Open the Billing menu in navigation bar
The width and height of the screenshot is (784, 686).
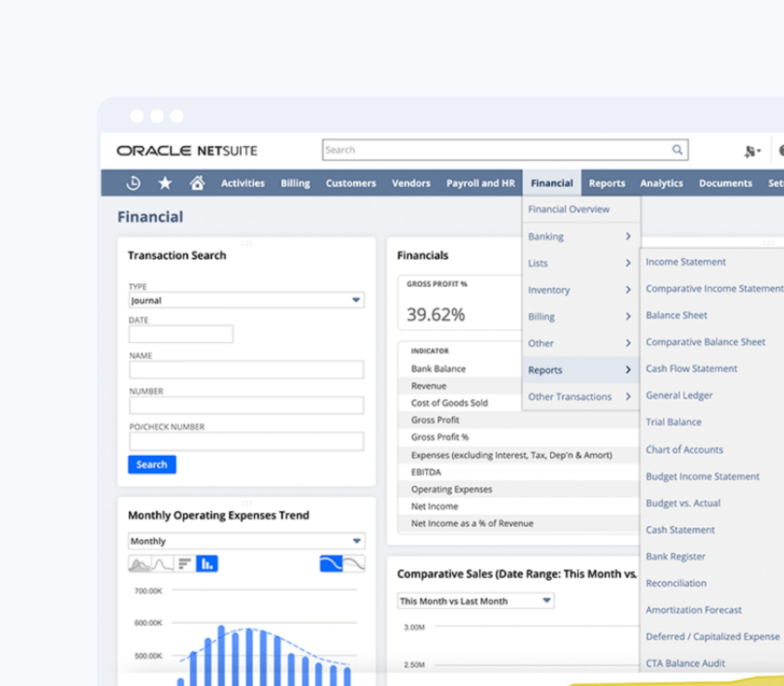pyautogui.click(x=295, y=183)
